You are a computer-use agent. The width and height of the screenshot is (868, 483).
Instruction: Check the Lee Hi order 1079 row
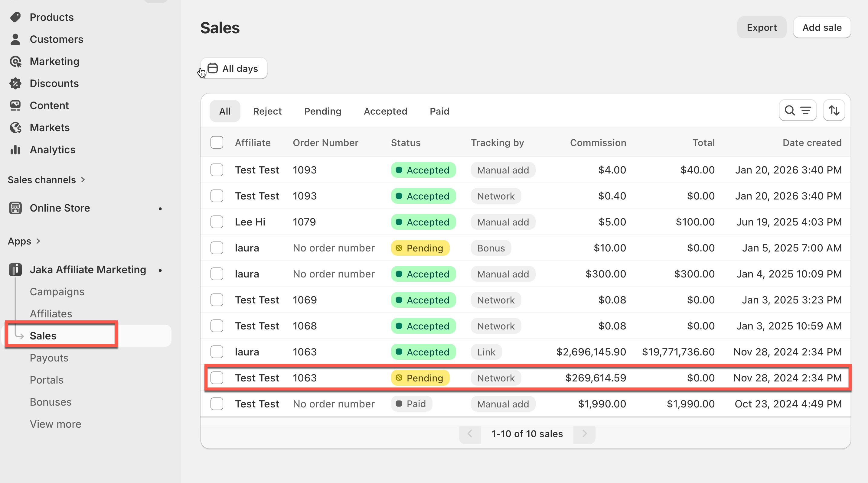tap(217, 222)
